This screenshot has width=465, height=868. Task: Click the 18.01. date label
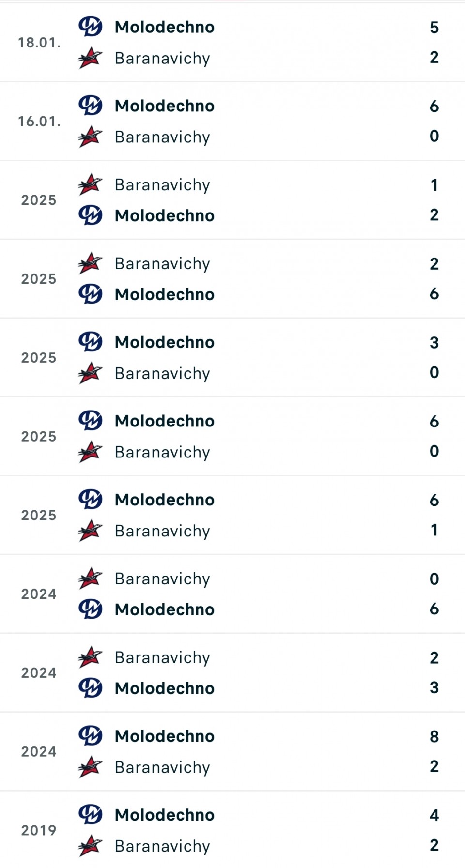coord(39,43)
